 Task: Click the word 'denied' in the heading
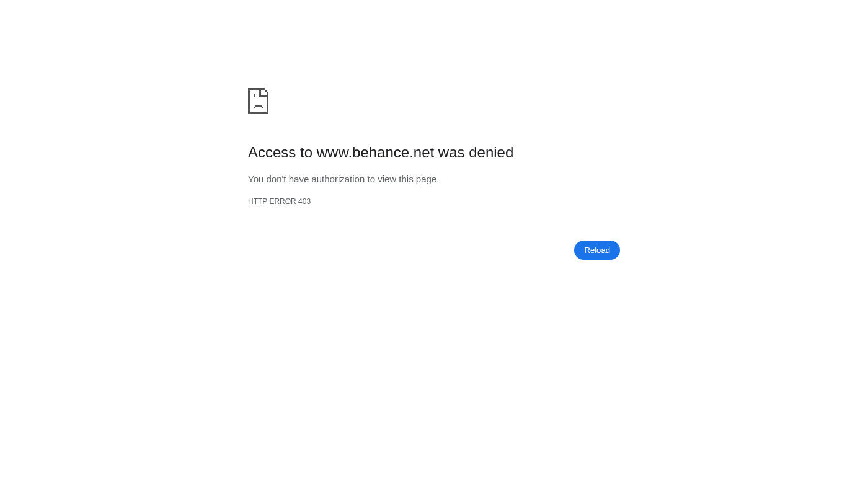491,153
